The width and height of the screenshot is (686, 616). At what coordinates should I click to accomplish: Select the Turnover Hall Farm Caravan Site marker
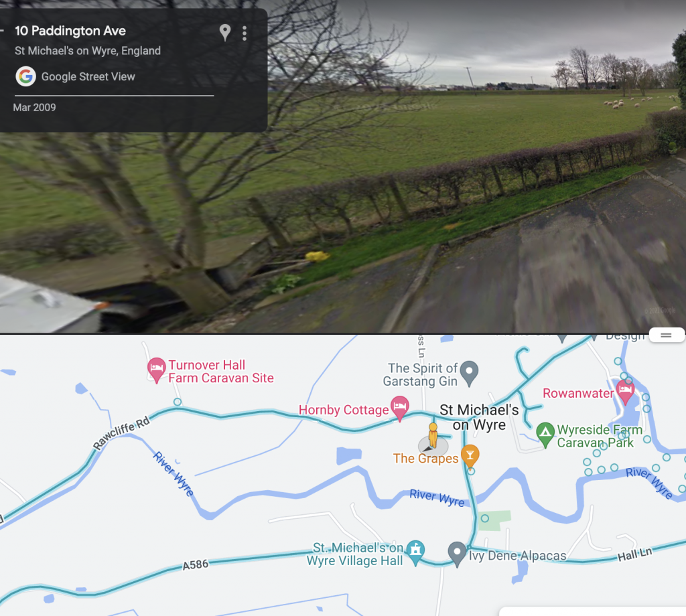click(156, 370)
